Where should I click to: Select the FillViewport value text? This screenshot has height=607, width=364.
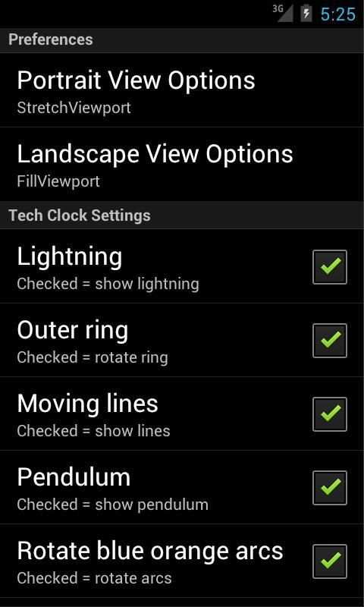coord(58,181)
